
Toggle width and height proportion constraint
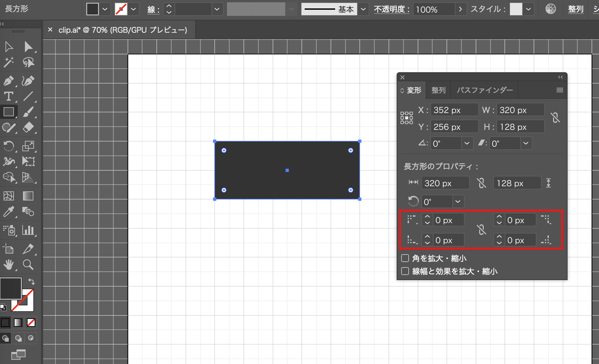tap(555, 118)
